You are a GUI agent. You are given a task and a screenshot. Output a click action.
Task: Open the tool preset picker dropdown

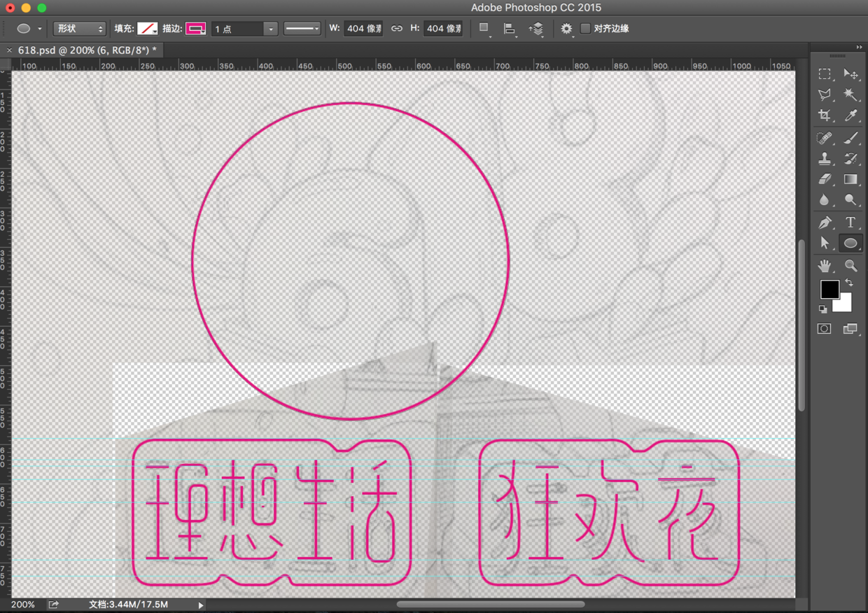39,29
